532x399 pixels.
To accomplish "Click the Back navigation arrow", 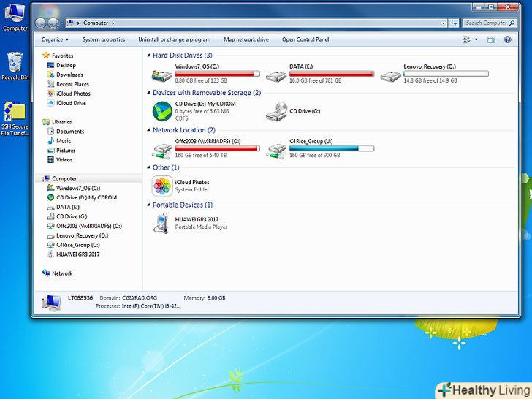I will point(41,23).
